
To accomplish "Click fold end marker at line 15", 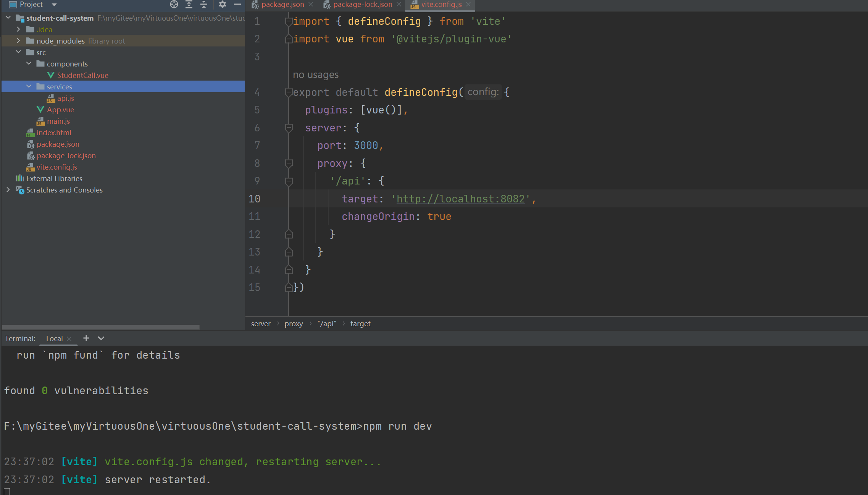I will (289, 287).
